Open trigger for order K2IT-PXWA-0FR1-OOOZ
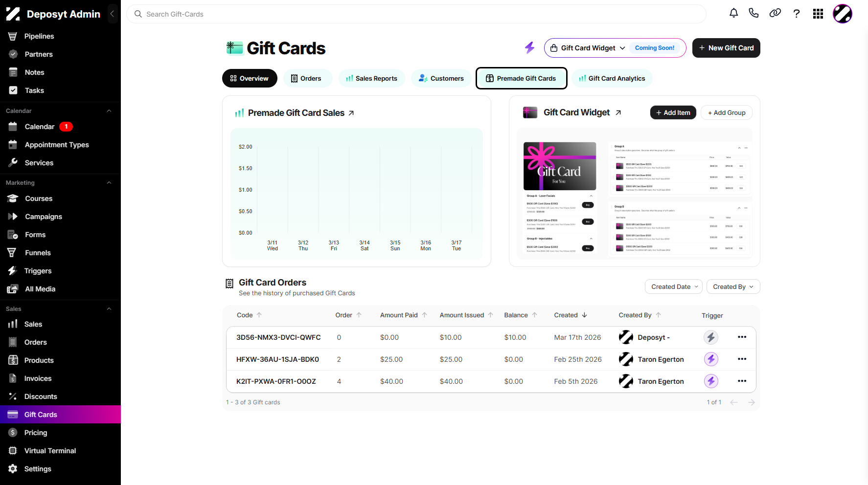This screenshot has width=868, height=485. click(711, 381)
